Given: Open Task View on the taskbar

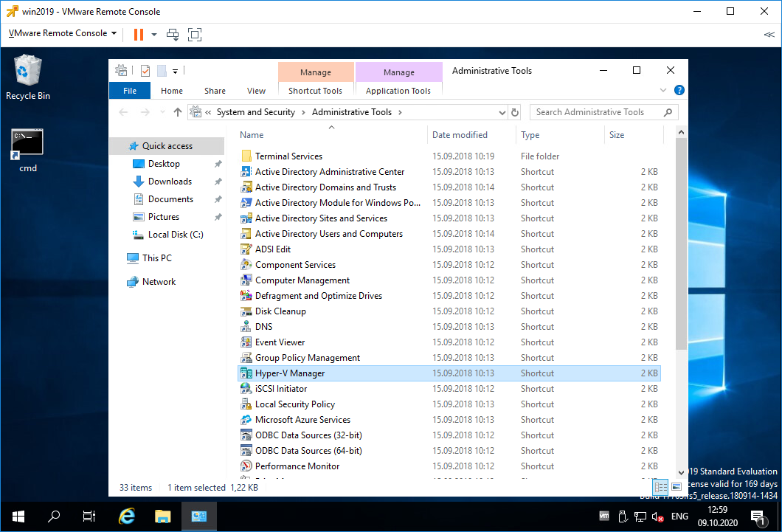Looking at the screenshot, I should [x=89, y=516].
